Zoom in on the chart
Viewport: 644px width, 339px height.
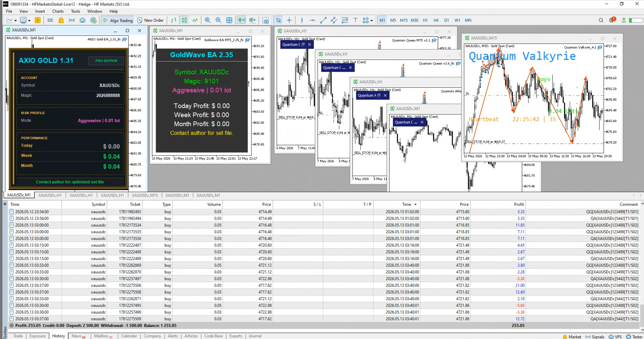(x=208, y=20)
